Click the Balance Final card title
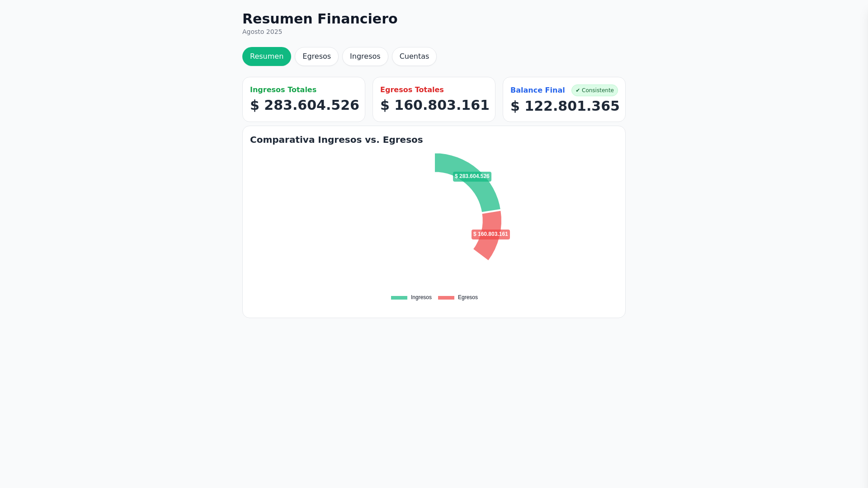868x488 pixels. 538,90
